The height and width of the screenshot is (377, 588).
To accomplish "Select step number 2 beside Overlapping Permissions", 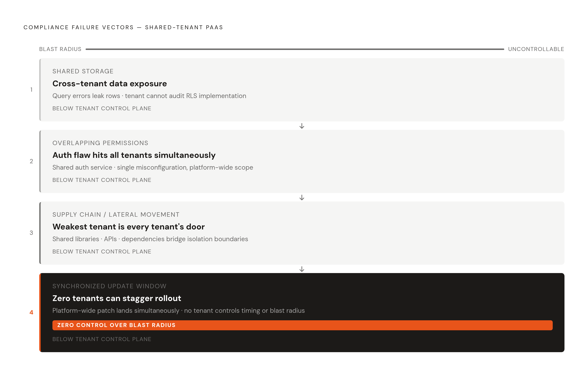I will coord(31,161).
